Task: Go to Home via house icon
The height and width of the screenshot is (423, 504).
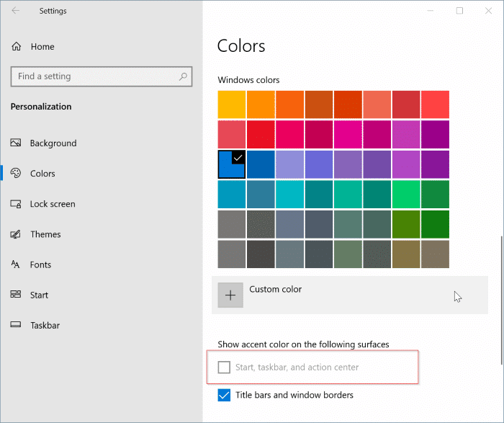Action: tap(17, 47)
